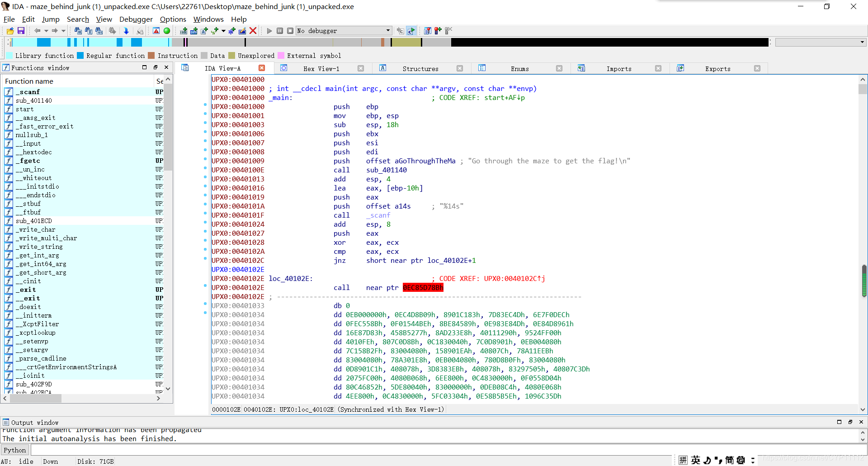The height and width of the screenshot is (466, 868).
Task: Click the create string 'A+' icon
Action: point(204,31)
